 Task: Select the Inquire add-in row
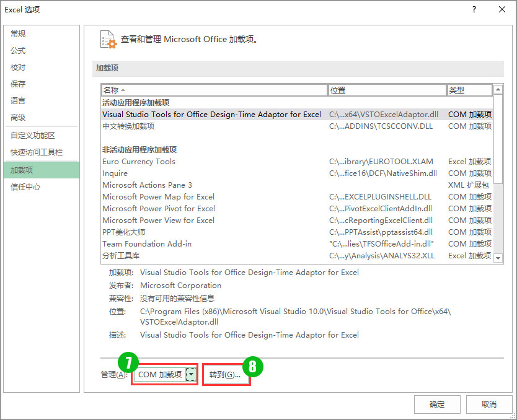[x=297, y=173]
